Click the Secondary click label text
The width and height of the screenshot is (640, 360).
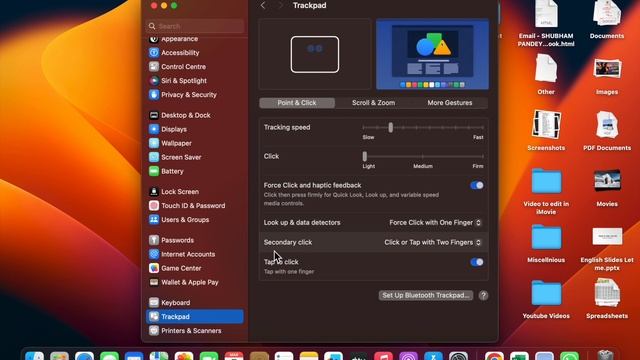[288, 242]
